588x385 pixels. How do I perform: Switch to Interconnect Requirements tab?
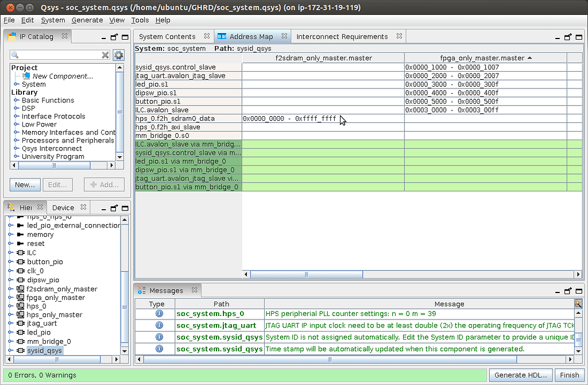[342, 36]
